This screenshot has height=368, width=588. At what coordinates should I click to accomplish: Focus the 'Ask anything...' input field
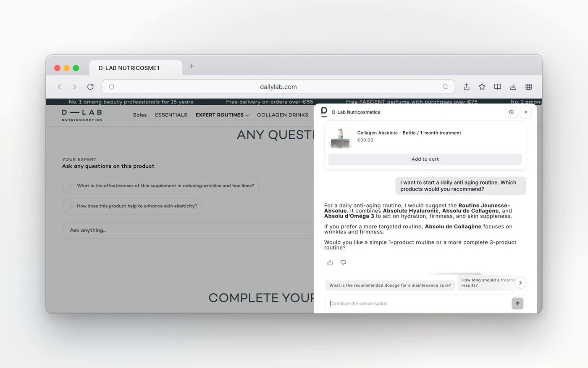[x=188, y=230]
